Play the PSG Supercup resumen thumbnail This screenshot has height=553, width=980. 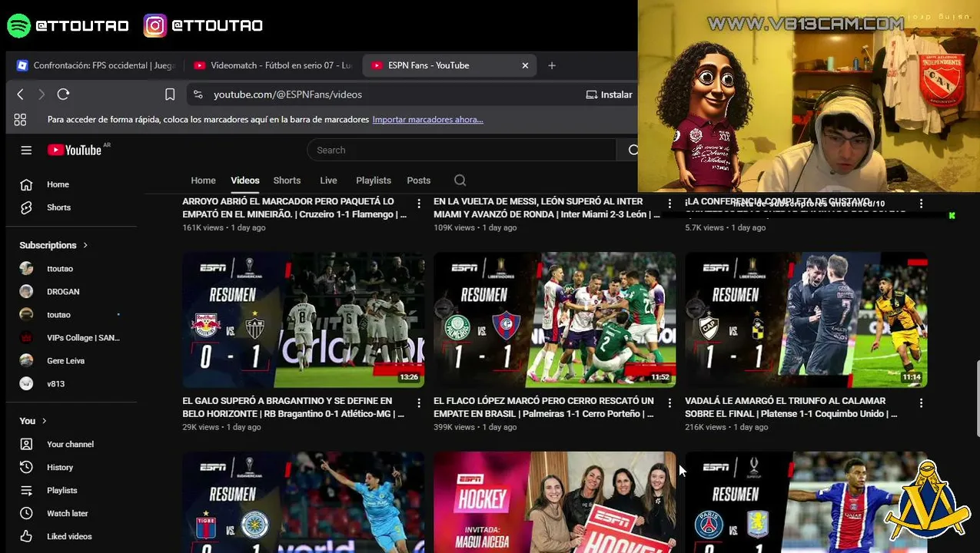point(806,502)
